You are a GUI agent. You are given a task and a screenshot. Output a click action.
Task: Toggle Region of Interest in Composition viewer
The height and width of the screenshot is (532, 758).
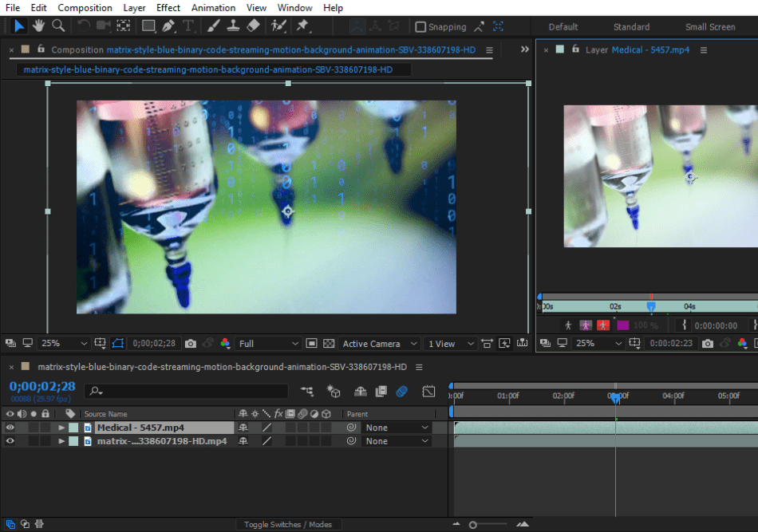(x=312, y=344)
